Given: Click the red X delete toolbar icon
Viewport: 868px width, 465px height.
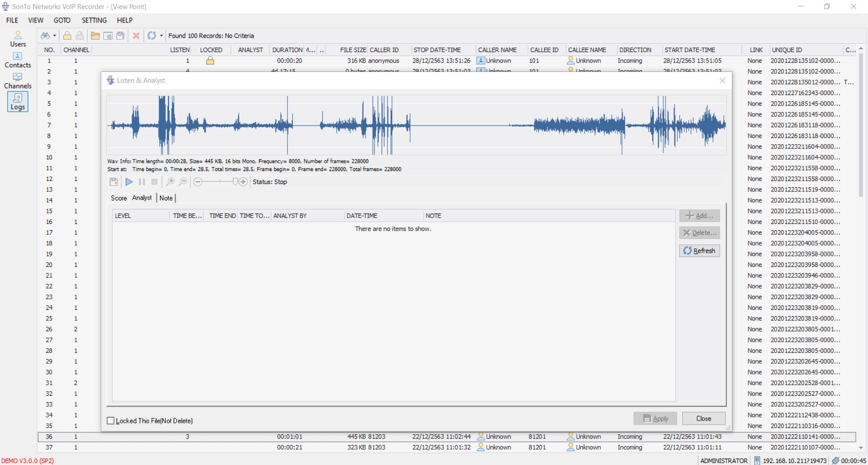Looking at the screenshot, I should pos(136,36).
